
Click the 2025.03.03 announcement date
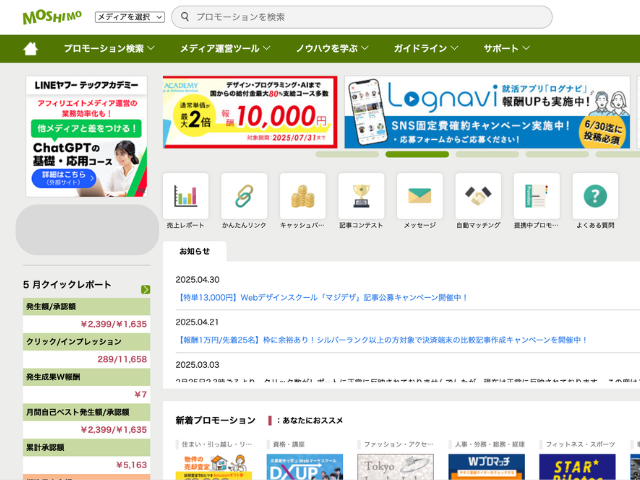(x=198, y=365)
